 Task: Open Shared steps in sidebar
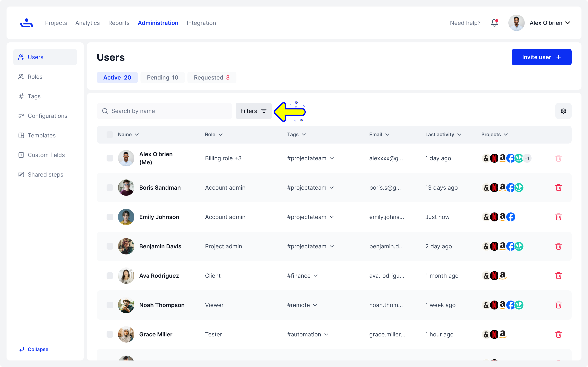point(46,175)
